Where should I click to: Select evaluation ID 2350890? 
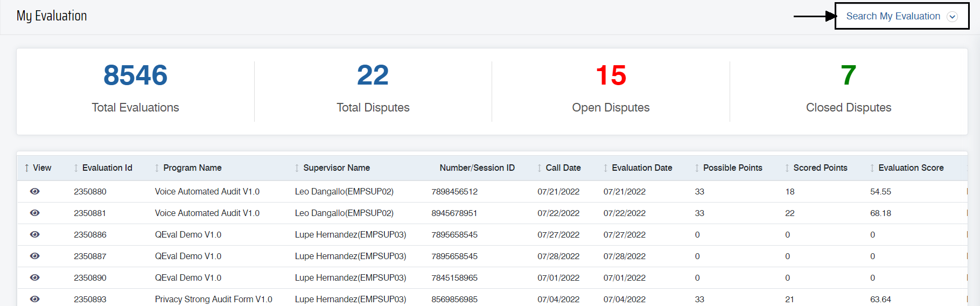click(x=90, y=278)
